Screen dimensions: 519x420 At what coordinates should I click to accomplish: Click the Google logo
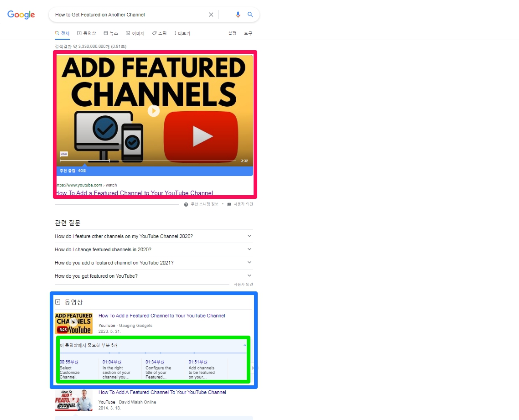tap(21, 15)
